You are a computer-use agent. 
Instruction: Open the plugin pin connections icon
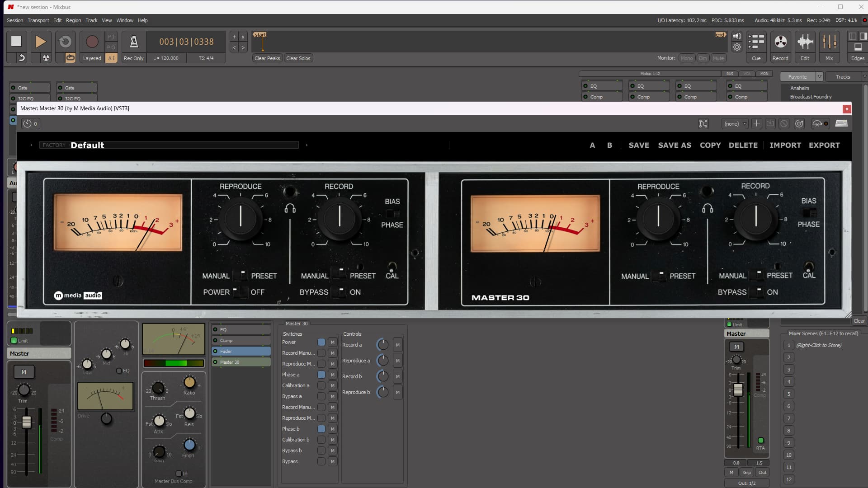(703, 123)
